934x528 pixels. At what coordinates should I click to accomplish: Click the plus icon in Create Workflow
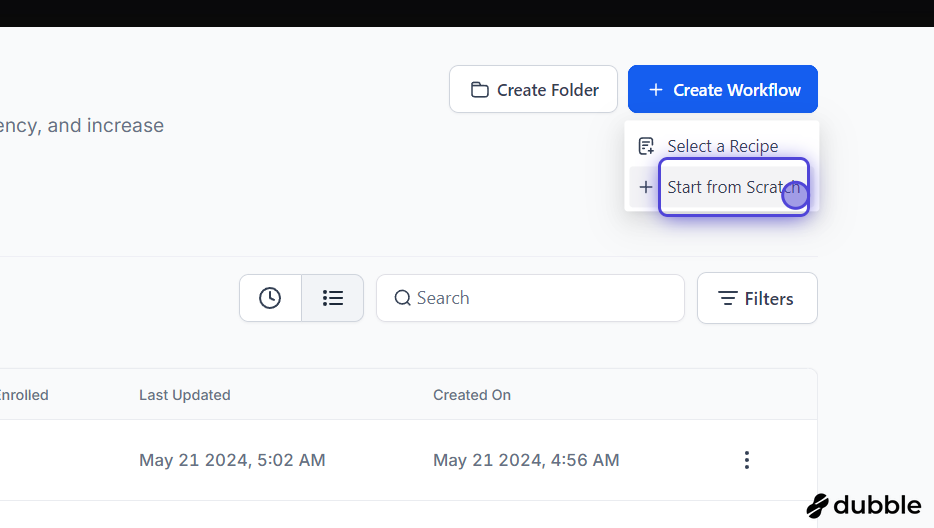655,89
